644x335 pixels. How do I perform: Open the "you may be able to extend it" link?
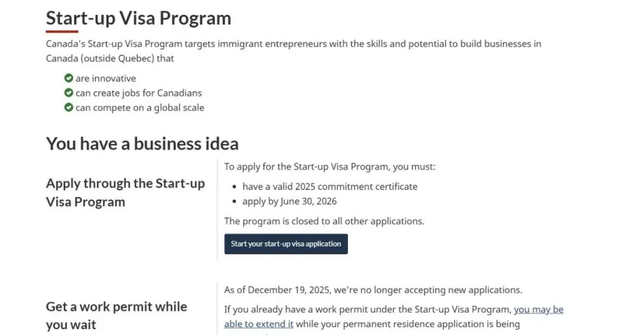point(538,309)
